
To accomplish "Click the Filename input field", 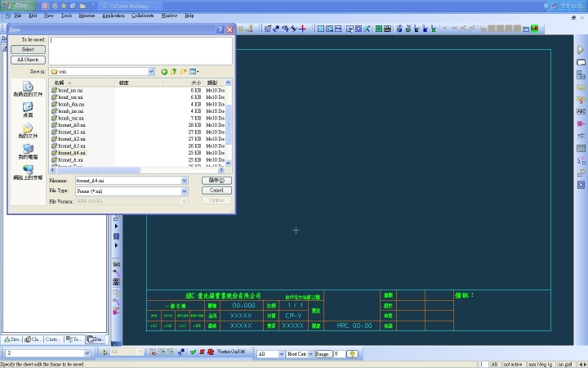I will click(x=128, y=181).
